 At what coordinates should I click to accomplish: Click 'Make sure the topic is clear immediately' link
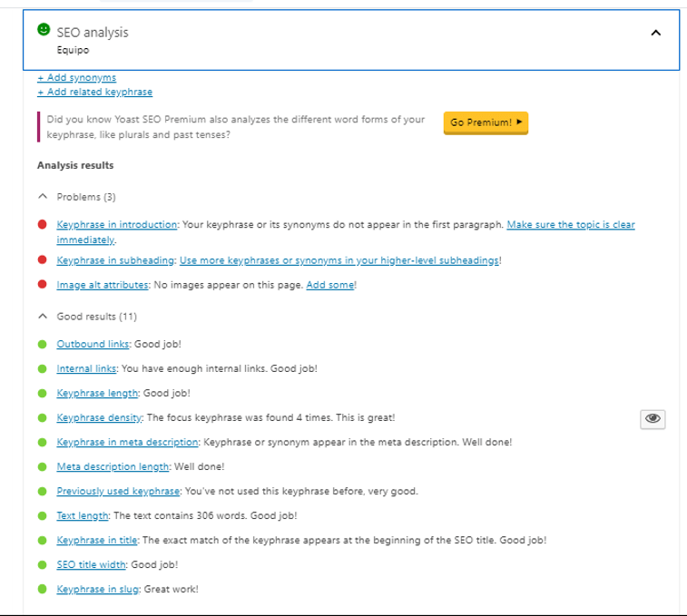pos(570,225)
